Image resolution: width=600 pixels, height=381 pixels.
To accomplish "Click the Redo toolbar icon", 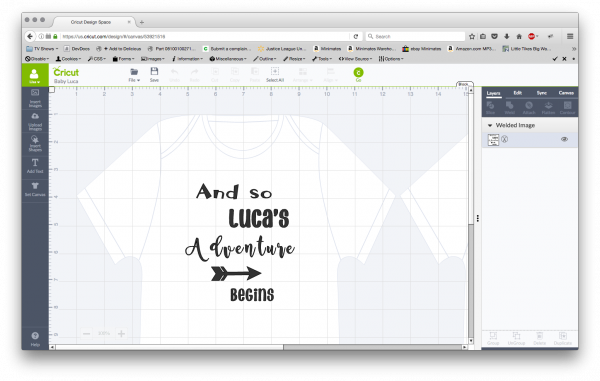I will 194,75.
